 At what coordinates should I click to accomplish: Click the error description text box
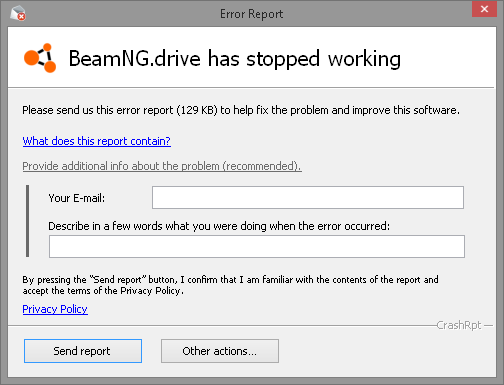(x=257, y=246)
